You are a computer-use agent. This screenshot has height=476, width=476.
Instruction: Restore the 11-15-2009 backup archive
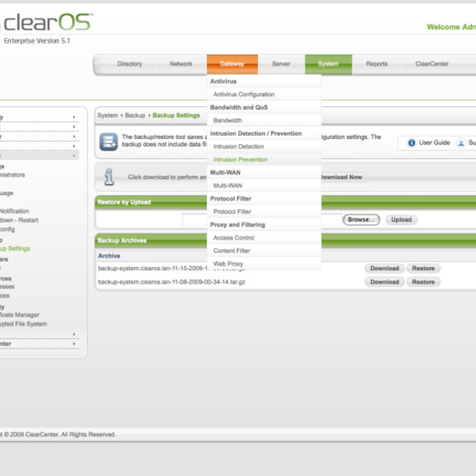pos(423,269)
